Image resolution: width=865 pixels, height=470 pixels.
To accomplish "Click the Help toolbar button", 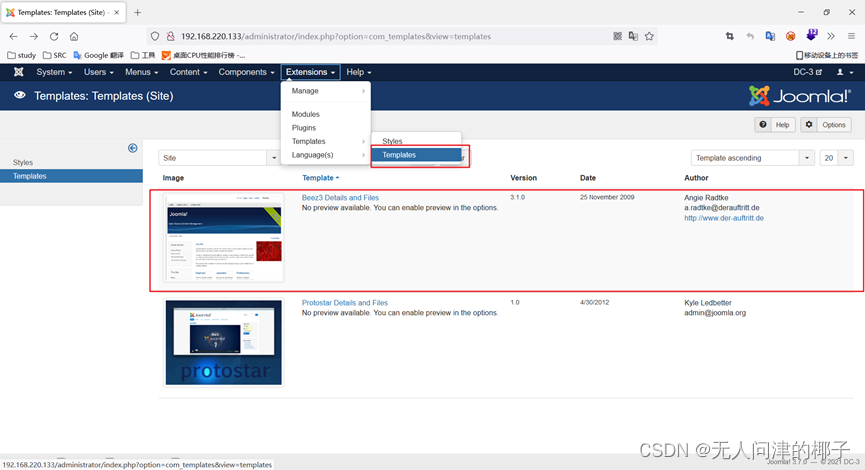I will 775,125.
